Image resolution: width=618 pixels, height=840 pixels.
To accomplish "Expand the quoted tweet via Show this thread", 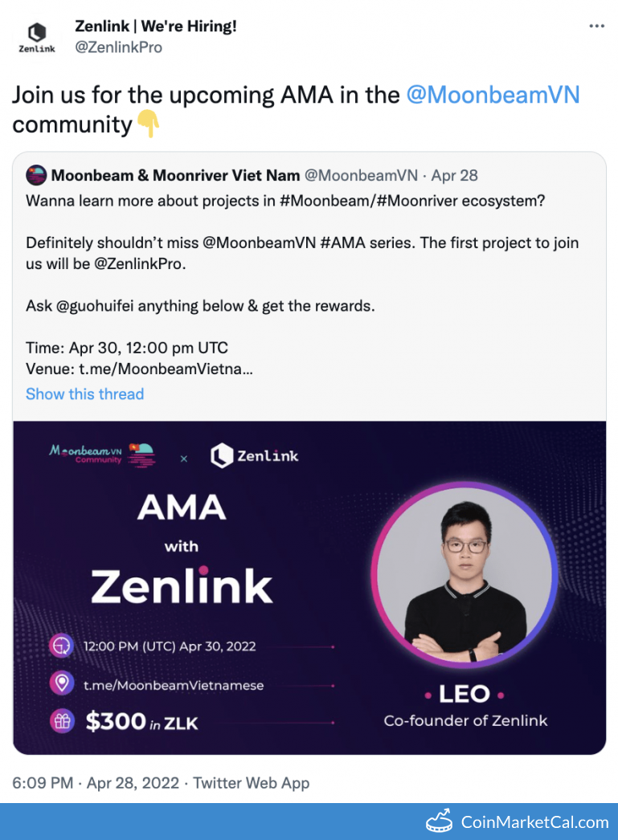I will [84, 393].
